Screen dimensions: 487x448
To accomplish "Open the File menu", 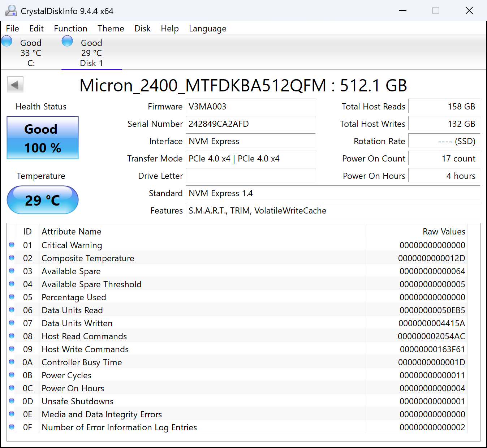I will (x=13, y=29).
